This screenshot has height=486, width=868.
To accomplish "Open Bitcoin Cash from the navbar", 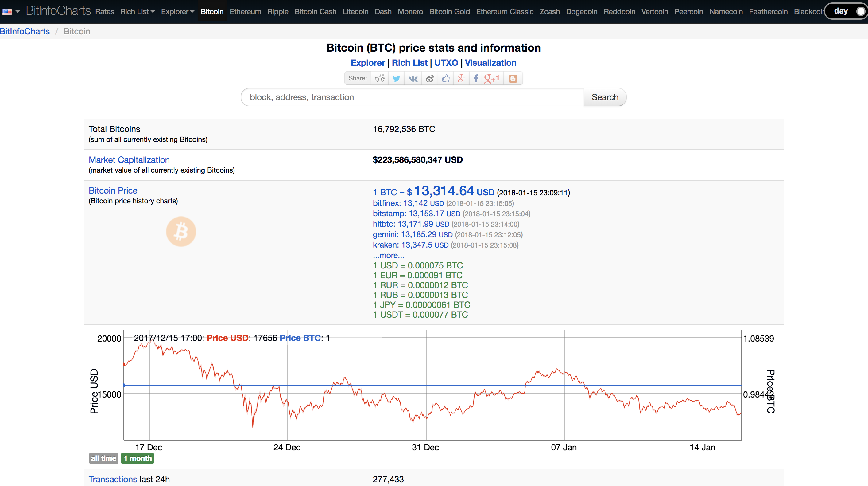I will [316, 11].
